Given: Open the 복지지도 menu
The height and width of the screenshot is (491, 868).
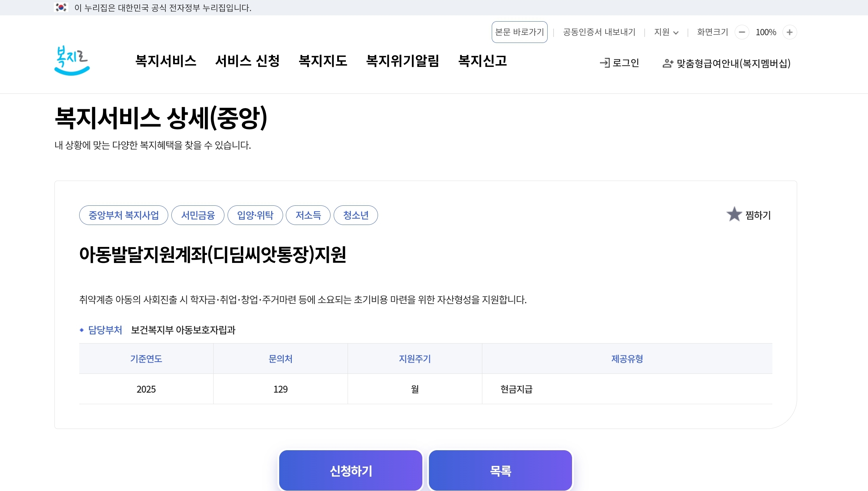Looking at the screenshot, I should [x=323, y=61].
